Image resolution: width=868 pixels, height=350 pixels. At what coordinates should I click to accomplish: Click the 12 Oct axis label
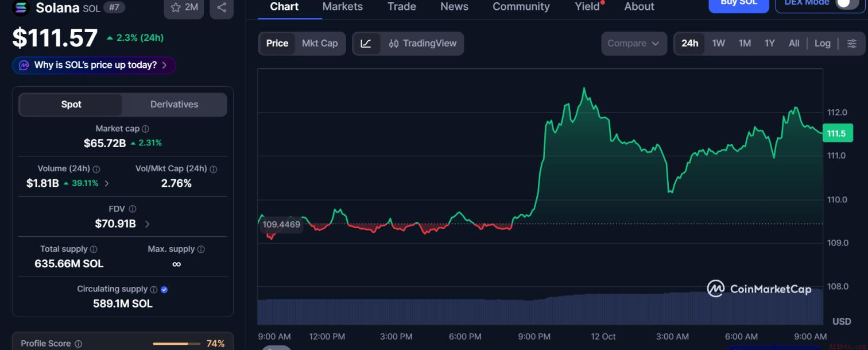[603, 336]
